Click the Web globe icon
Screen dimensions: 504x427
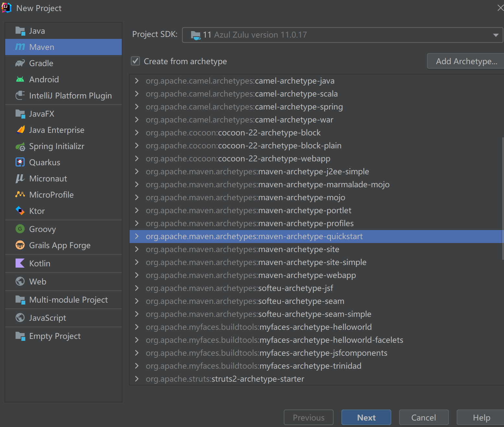click(x=20, y=282)
